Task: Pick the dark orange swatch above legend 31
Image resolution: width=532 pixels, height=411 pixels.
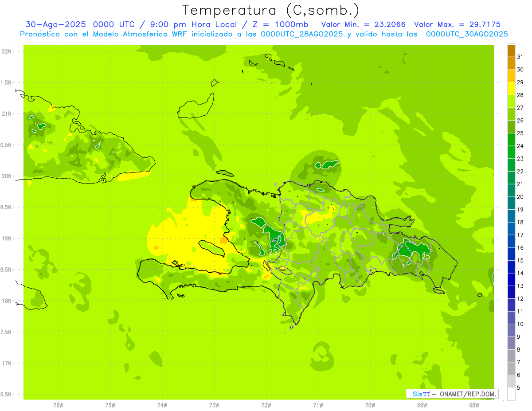Action: tap(511, 51)
